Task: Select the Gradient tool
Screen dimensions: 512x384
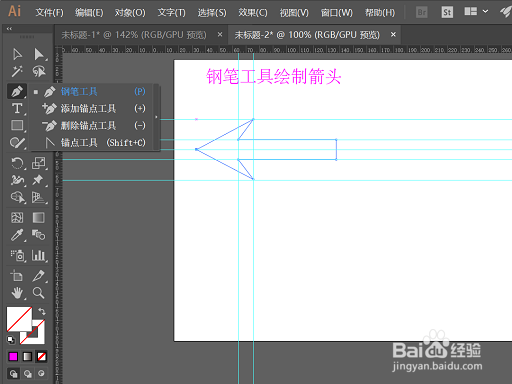Action: pos(39,218)
